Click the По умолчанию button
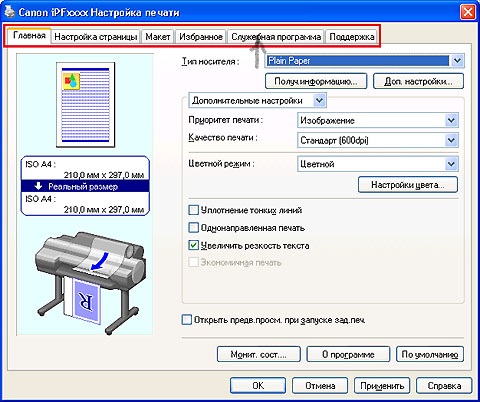 430,354
